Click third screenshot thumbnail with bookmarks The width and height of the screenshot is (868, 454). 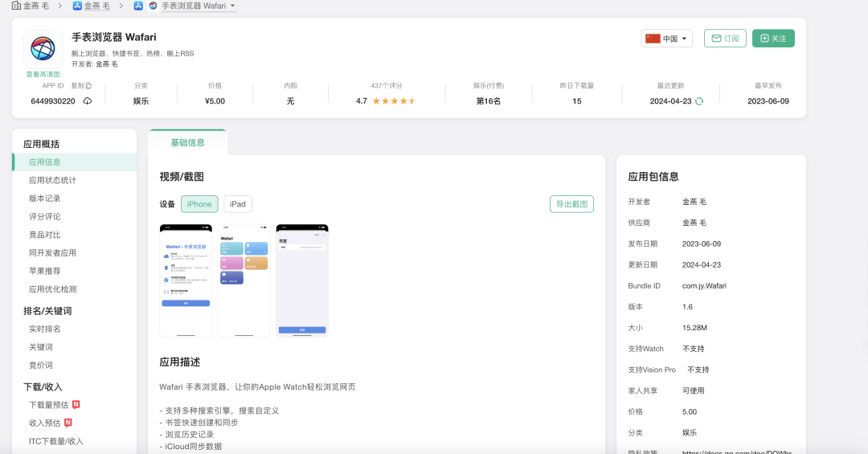302,280
